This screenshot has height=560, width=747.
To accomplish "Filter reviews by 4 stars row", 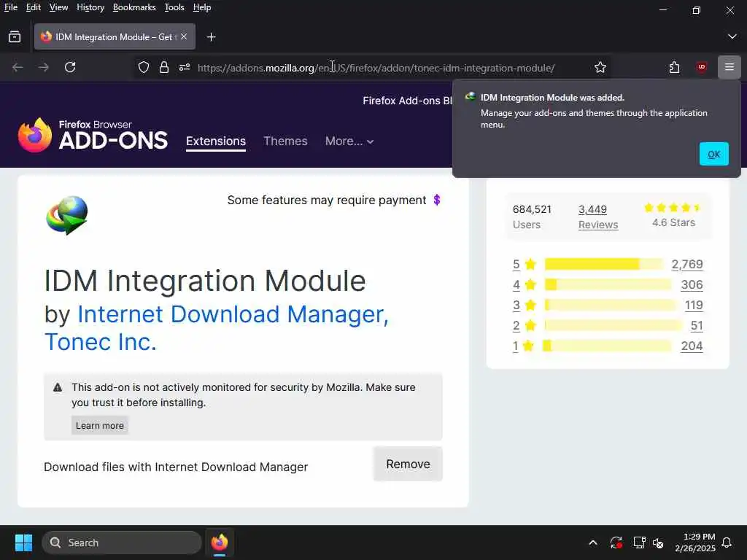I will 608,285.
